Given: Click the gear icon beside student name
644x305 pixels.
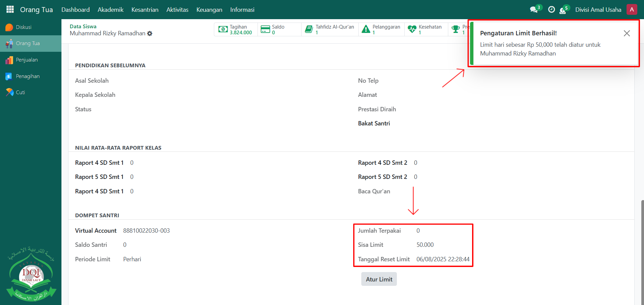Looking at the screenshot, I should 150,34.
